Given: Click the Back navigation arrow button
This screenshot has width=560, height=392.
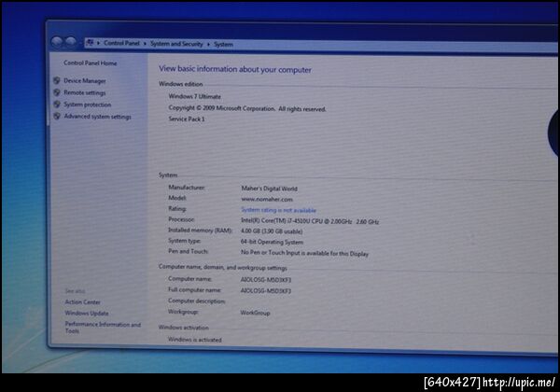Looking at the screenshot, I should pos(57,42).
